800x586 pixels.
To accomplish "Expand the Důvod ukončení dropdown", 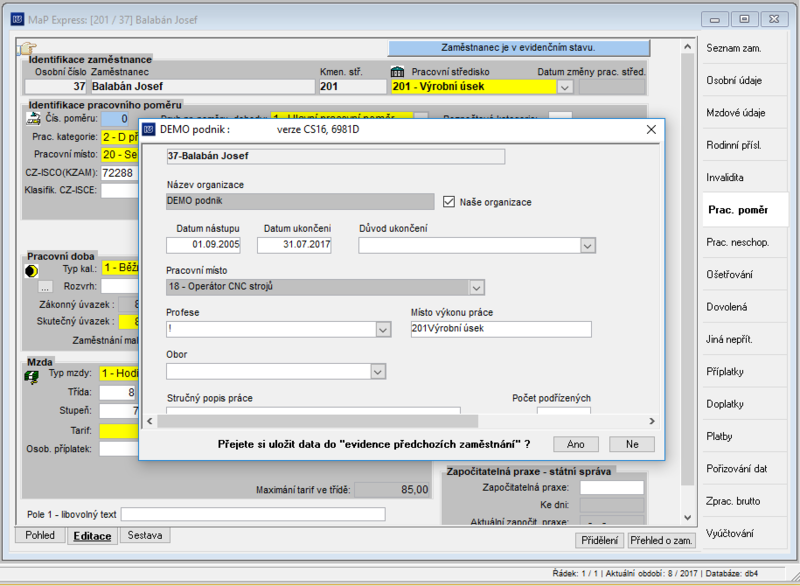I will pos(588,246).
